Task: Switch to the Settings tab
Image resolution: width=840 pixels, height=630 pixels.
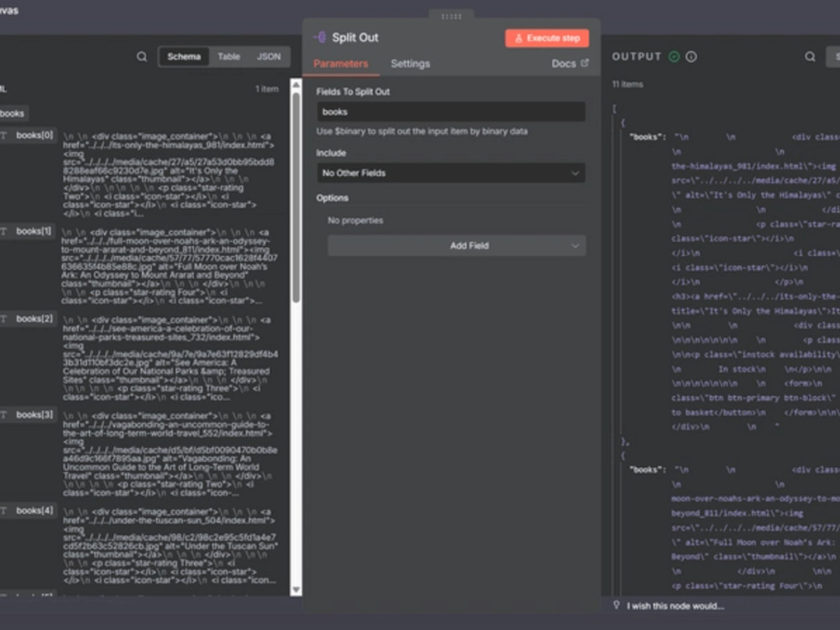Action: click(x=411, y=64)
